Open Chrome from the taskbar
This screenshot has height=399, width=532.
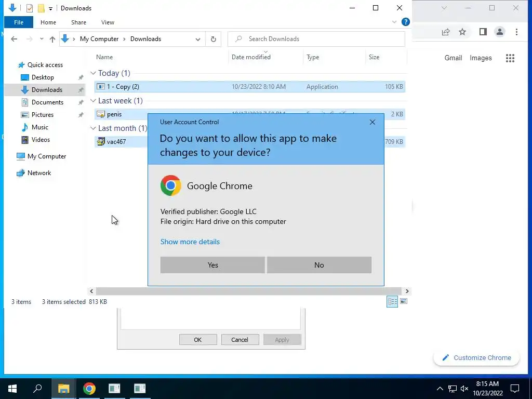pyautogui.click(x=89, y=389)
